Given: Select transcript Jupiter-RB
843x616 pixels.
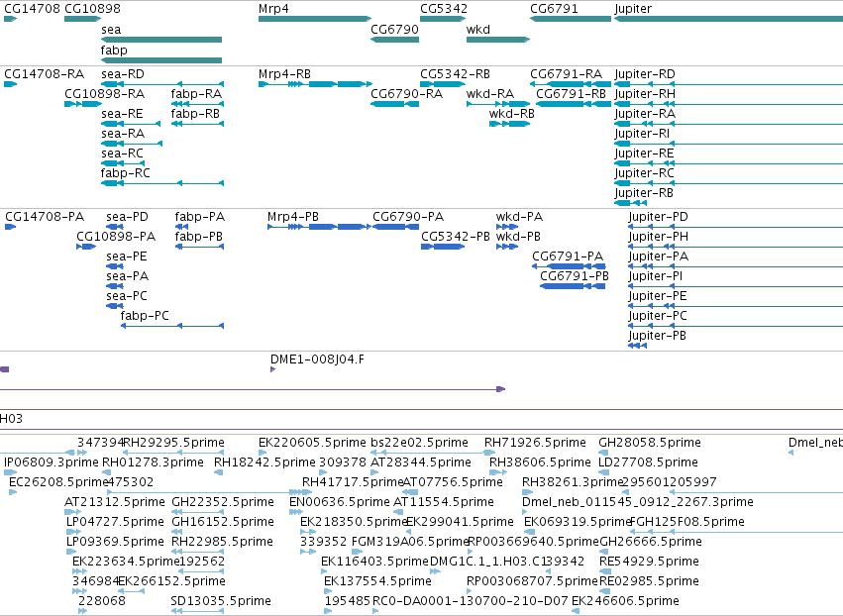Looking at the screenshot, I should (x=630, y=203).
